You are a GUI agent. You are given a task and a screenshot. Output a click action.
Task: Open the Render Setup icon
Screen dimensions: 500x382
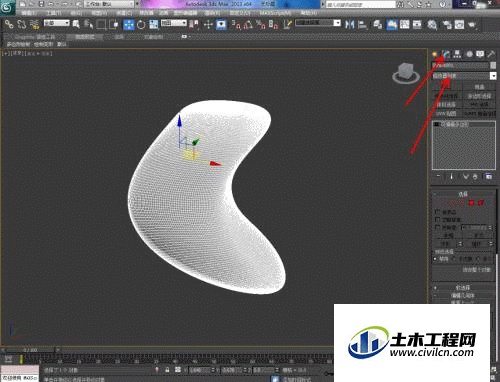447,24
